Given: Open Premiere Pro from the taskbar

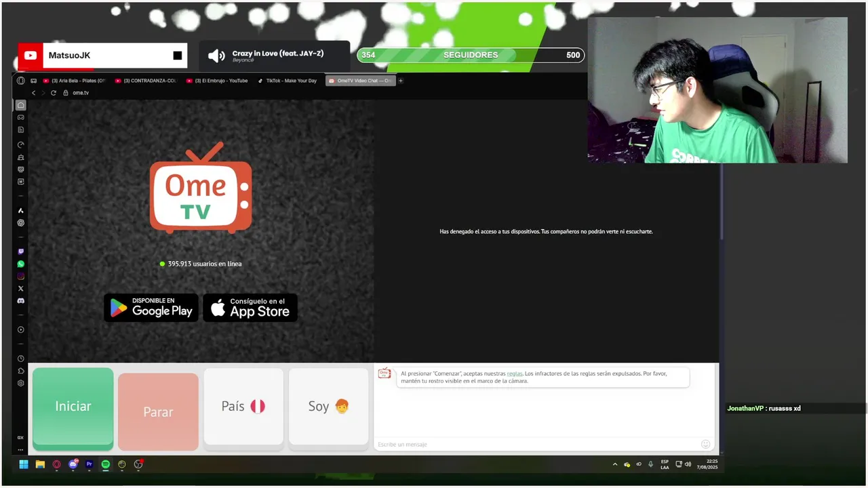Looking at the screenshot, I should (89, 464).
